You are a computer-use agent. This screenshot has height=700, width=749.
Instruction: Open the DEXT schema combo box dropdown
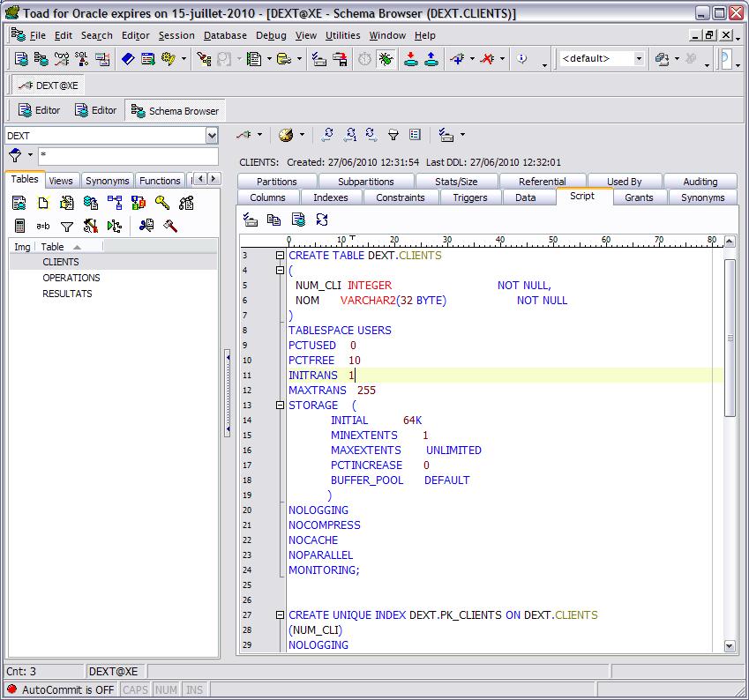[x=212, y=136]
